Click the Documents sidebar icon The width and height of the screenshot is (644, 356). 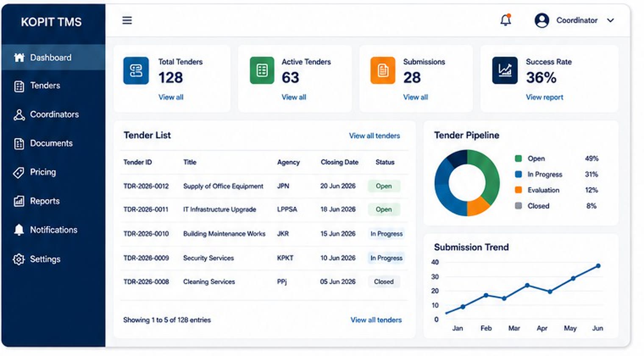(19, 144)
